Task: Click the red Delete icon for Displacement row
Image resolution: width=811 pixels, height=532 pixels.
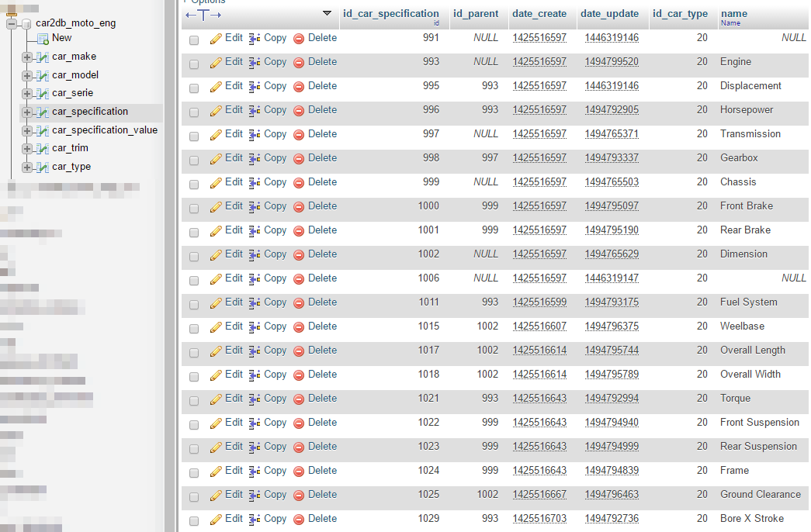Action: coord(299,87)
